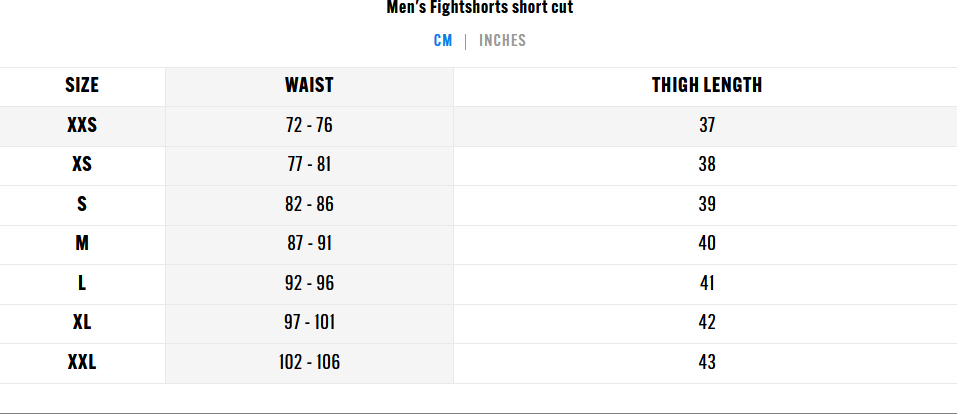Image resolution: width=957 pixels, height=417 pixels.
Task: Click the SIZE column header
Action: coord(82,85)
